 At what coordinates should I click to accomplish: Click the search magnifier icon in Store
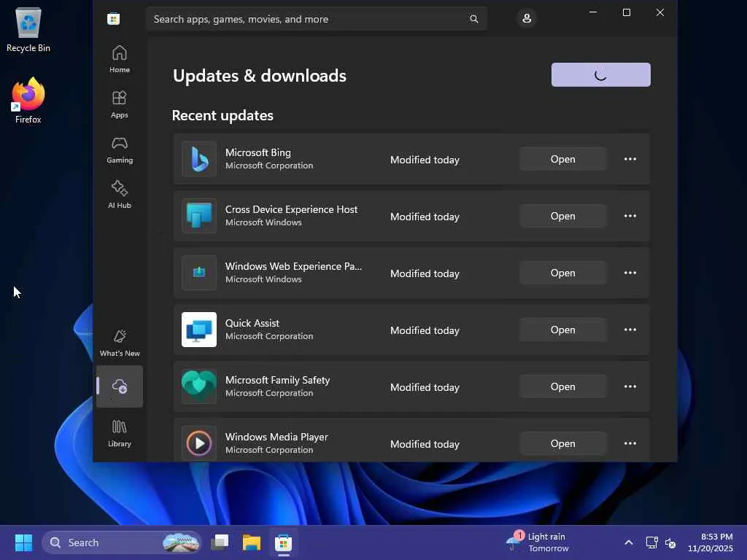coord(473,19)
